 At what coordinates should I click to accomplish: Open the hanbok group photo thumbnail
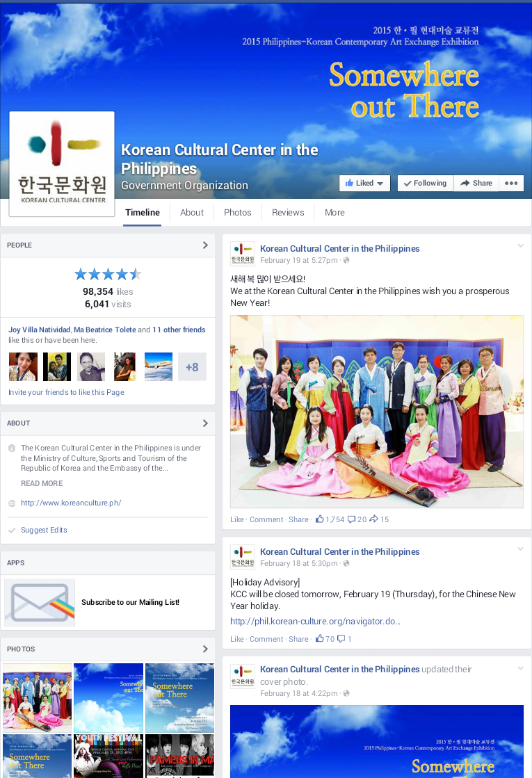(x=38, y=697)
